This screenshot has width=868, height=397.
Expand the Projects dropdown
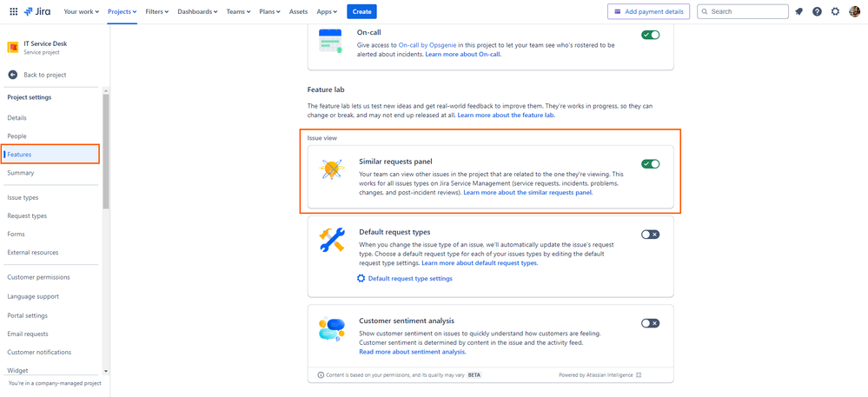click(x=123, y=11)
